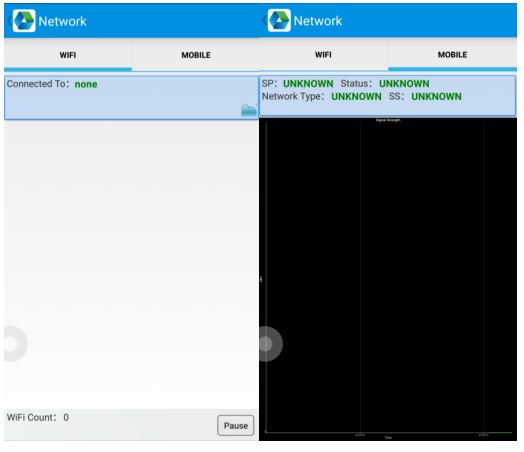Image resolution: width=524 pixels, height=452 pixels.
Task: Open the chart icon in Connected To panel
Action: point(249,110)
